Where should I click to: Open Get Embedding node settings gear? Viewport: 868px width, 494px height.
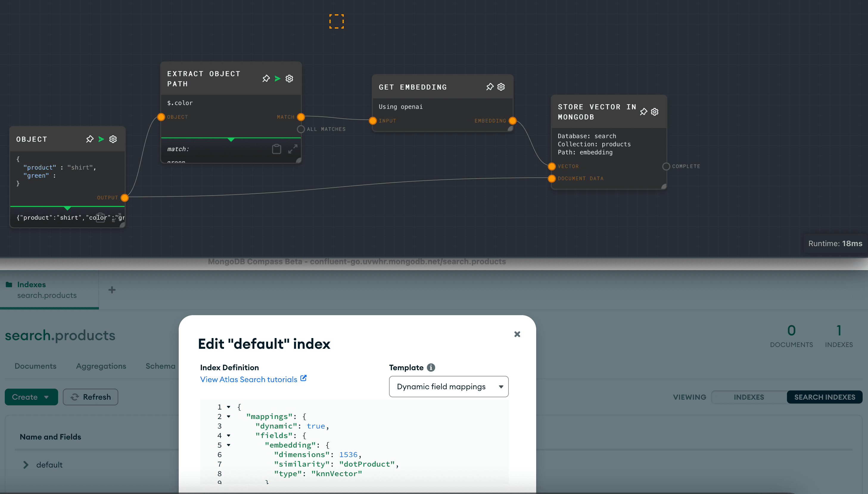coord(501,87)
